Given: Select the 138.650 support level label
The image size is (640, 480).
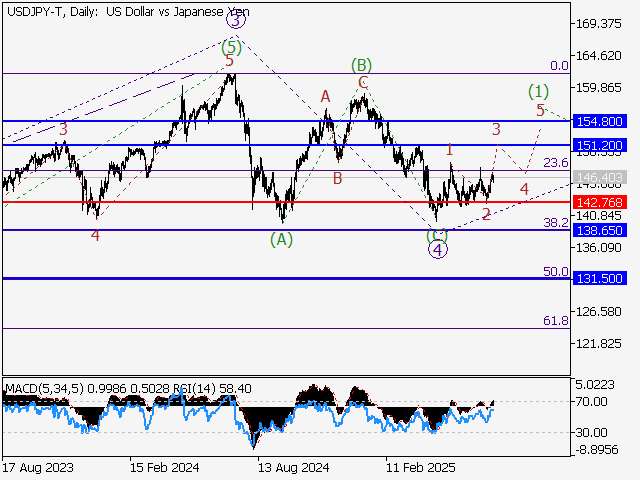Looking at the screenshot, I should 600,230.
